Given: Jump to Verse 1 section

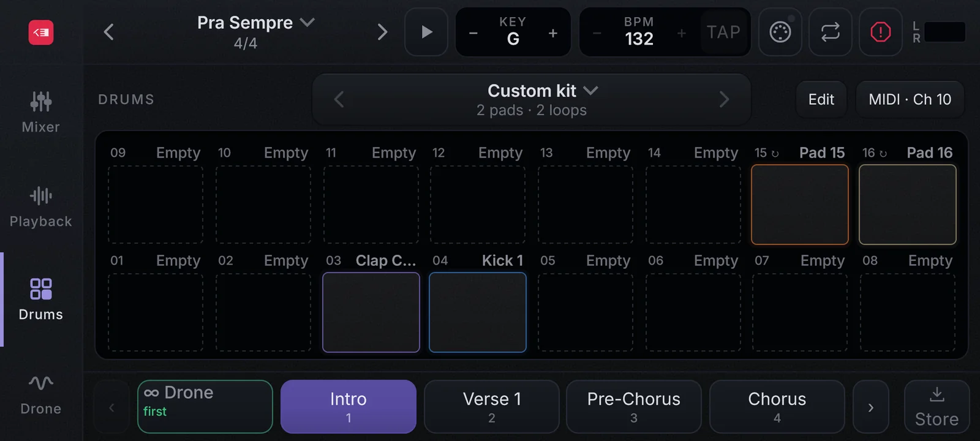Looking at the screenshot, I should (492, 407).
